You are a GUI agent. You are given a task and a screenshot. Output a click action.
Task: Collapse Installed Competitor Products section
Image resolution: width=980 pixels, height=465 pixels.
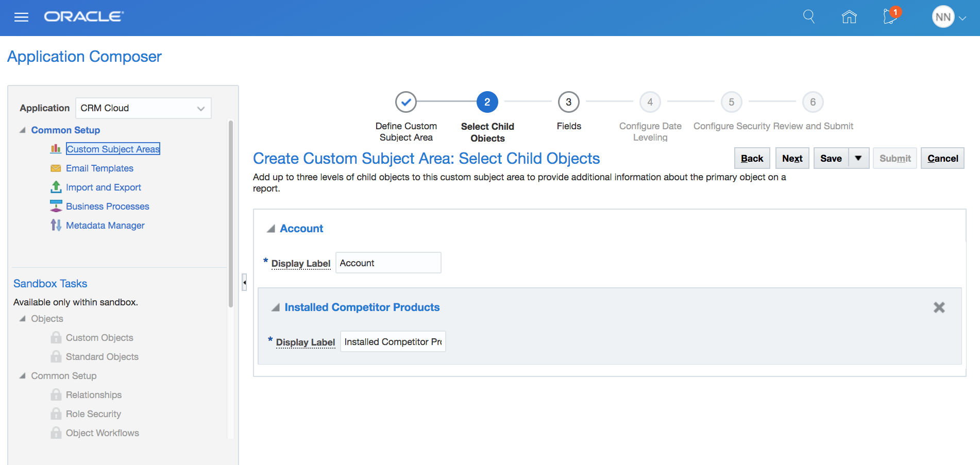pos(276,308)
